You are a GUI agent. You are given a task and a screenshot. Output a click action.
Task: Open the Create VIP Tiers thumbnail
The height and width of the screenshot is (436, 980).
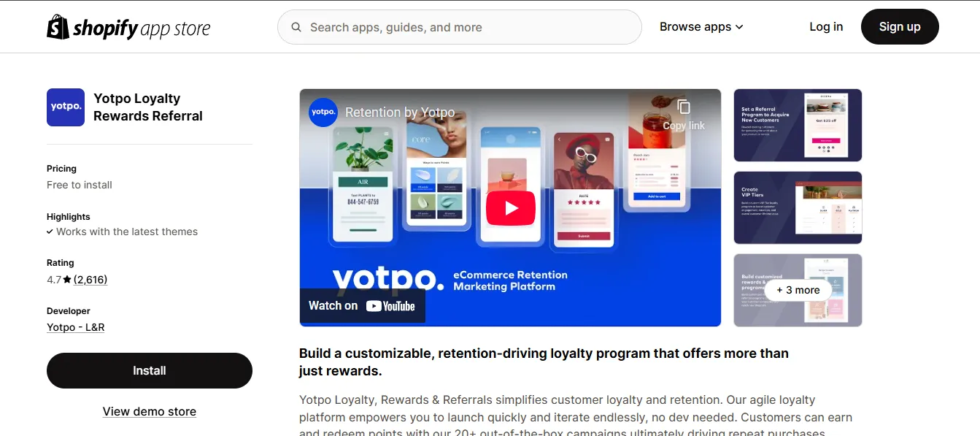point(798,207)
